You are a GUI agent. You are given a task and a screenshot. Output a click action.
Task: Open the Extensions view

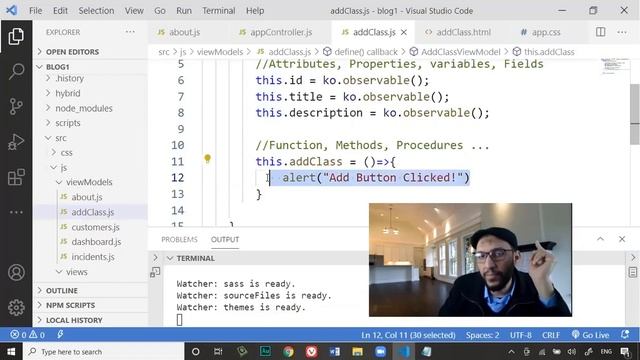[16, 177]
